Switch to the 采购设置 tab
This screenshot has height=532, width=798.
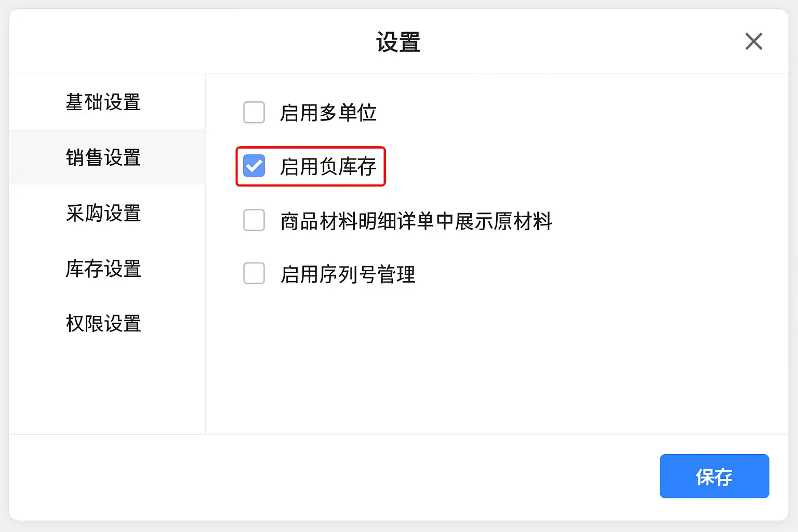(103, 213)
